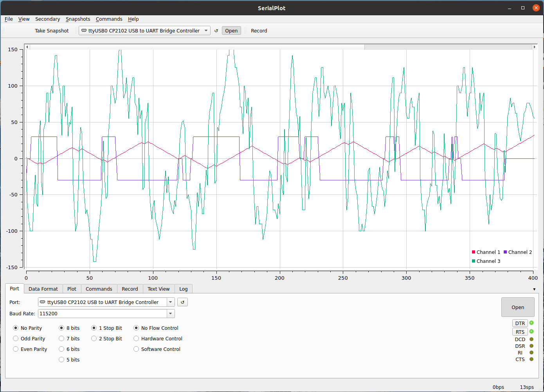Select the Odd Parity option
The image size is (544, 392).
coord(16,339)
